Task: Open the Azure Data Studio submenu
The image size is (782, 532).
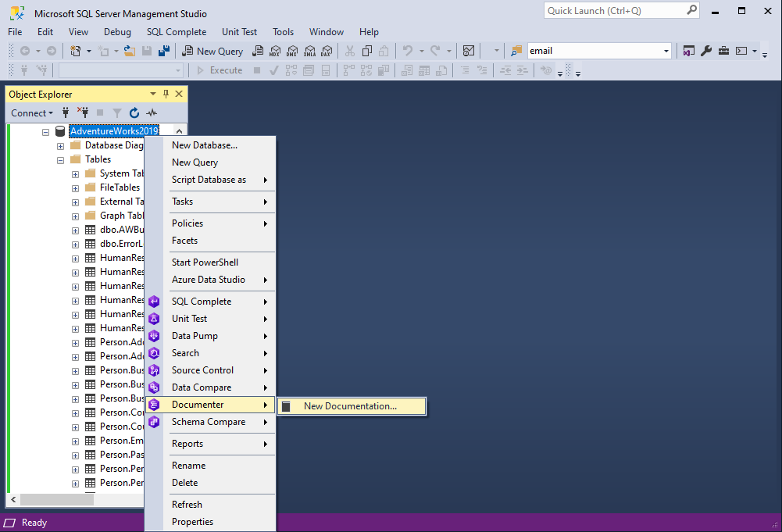Action: point(210,280)
